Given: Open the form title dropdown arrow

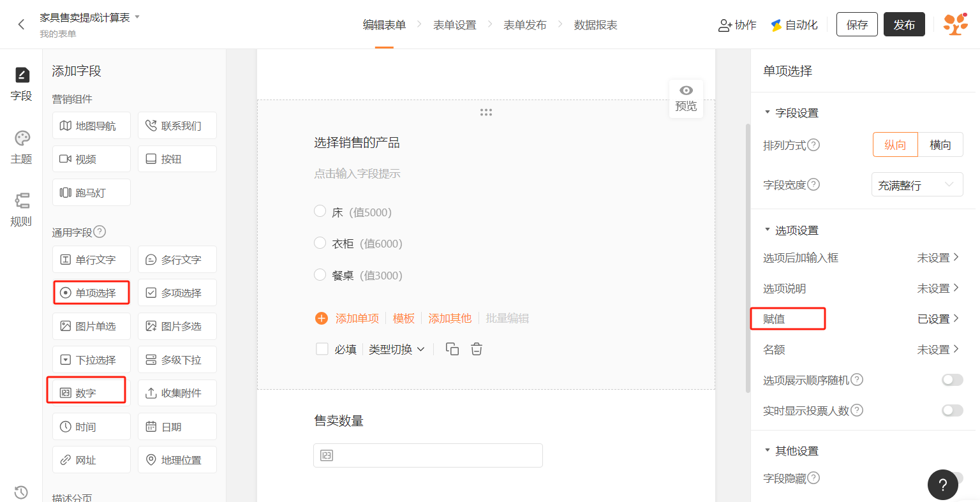Looking at the screenshot, I should coord(137,17).
